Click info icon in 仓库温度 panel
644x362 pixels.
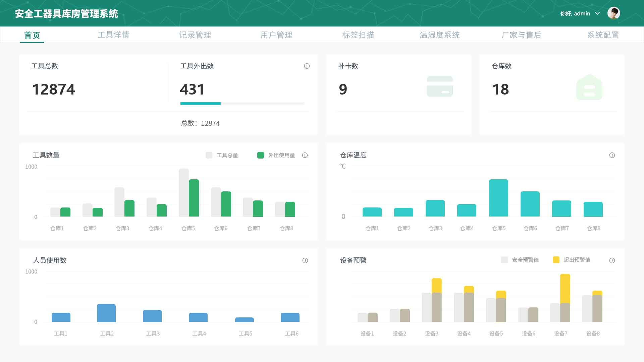612,155
